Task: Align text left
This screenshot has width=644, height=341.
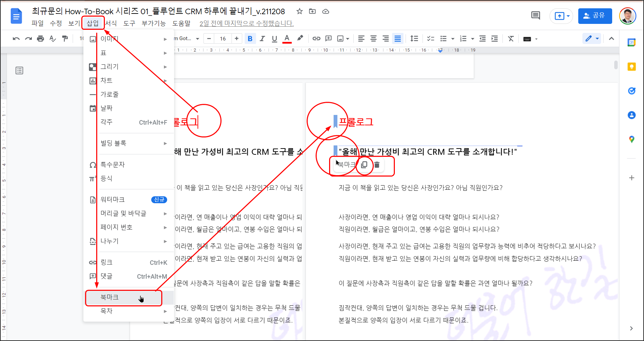Action: (x=361, y=39)
